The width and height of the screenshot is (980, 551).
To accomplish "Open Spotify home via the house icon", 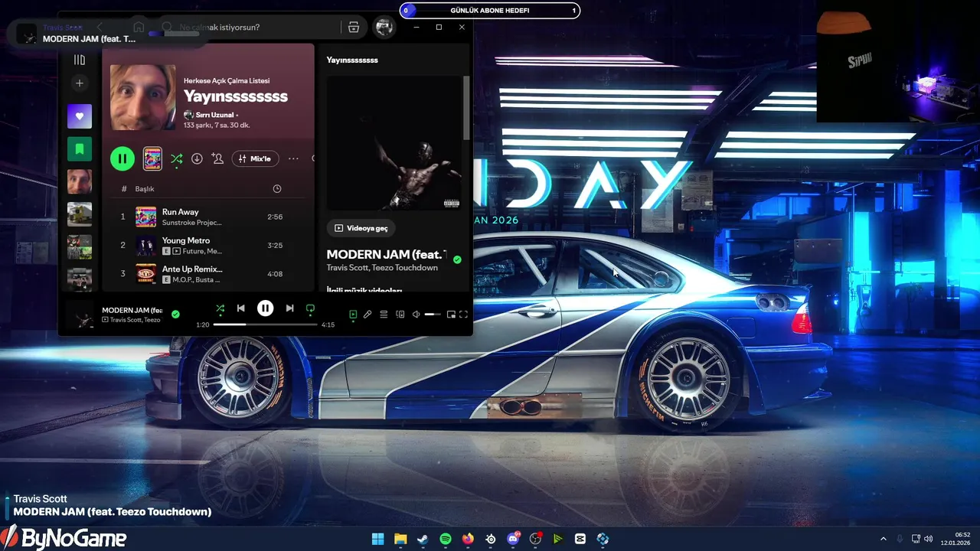I will click(x=139, y=27).
